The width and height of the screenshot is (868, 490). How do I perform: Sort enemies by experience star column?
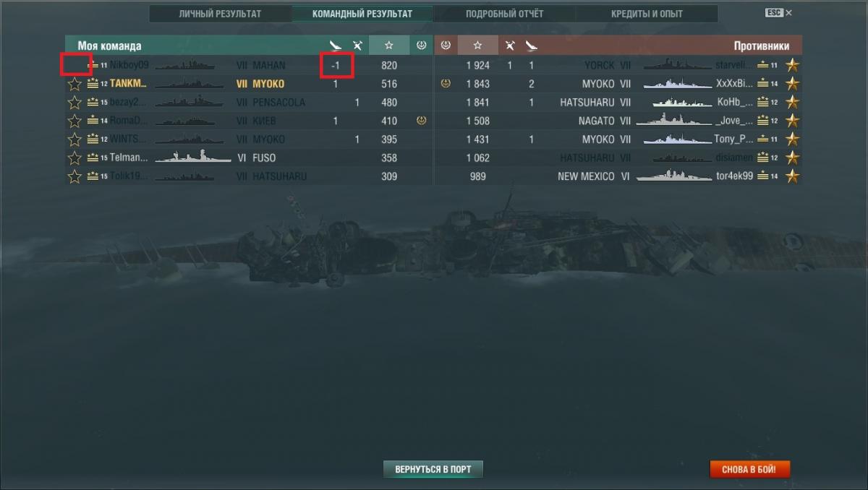pyautogui.click(x=477, y=46)
